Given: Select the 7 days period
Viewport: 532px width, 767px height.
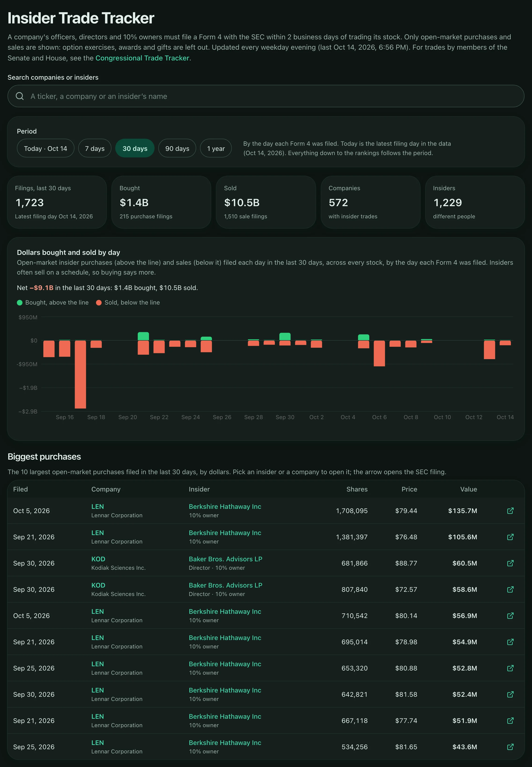Looking at the screenshot, I should [x=95, y=148].
